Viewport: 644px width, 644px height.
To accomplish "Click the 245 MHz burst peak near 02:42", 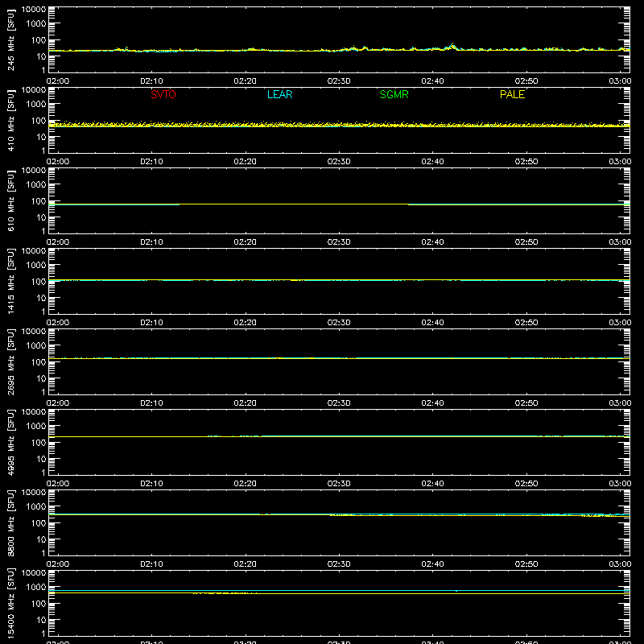I will coord(452,45).
